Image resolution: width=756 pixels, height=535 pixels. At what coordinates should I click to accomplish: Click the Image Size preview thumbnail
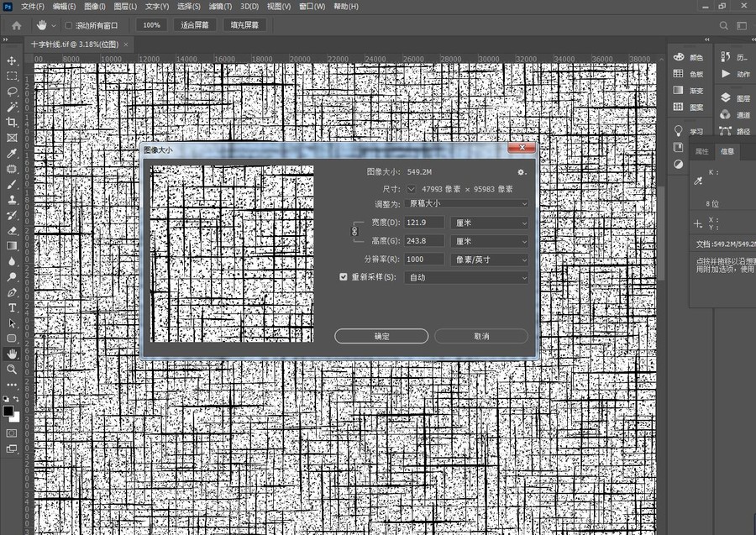click(x=232, y=254)
